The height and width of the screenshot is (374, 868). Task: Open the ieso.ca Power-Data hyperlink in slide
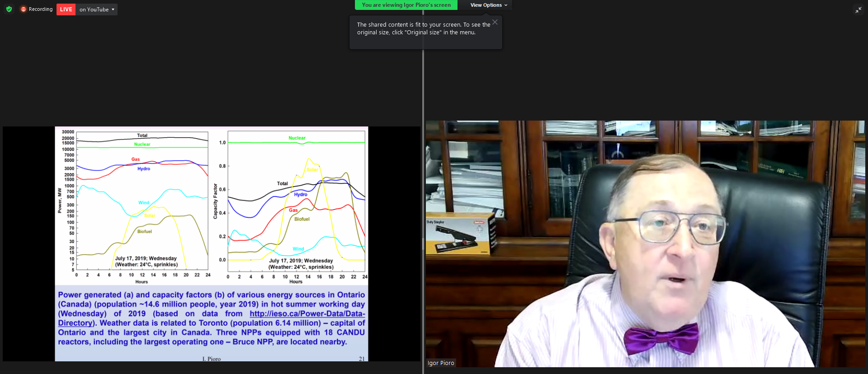pyautogui.click(x=307, y=313)
